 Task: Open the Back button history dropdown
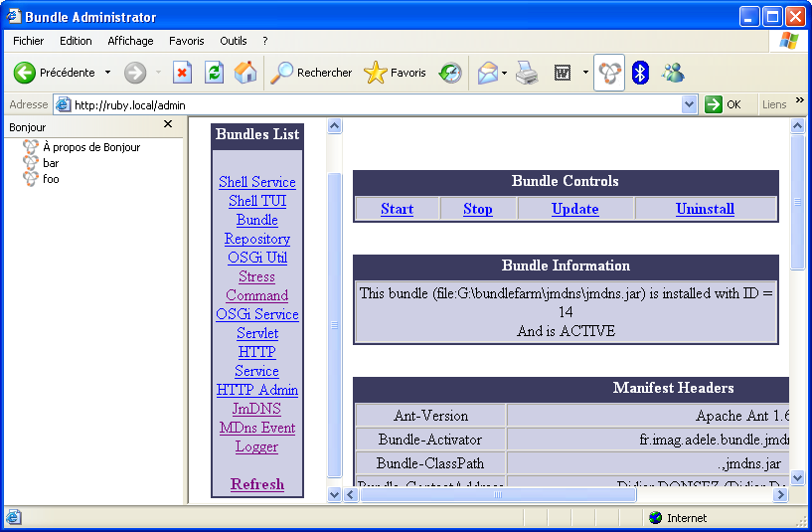(107, 73)
